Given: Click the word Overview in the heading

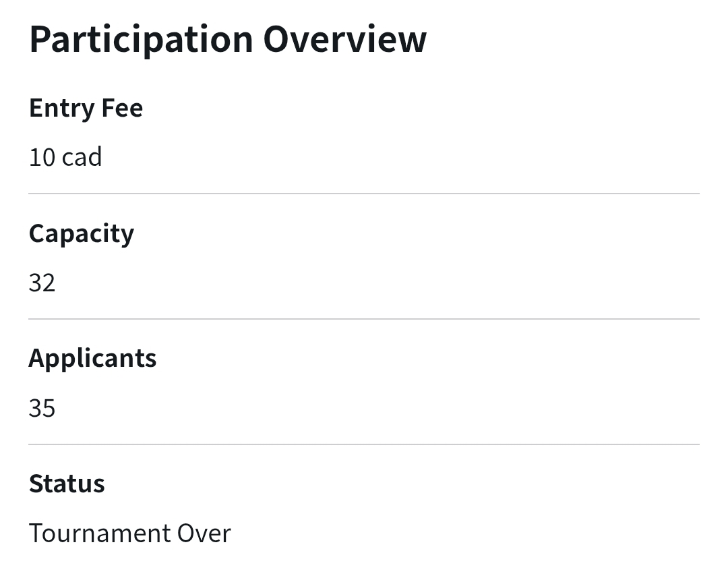Looking at the screenshot, I should click(344, 39).
